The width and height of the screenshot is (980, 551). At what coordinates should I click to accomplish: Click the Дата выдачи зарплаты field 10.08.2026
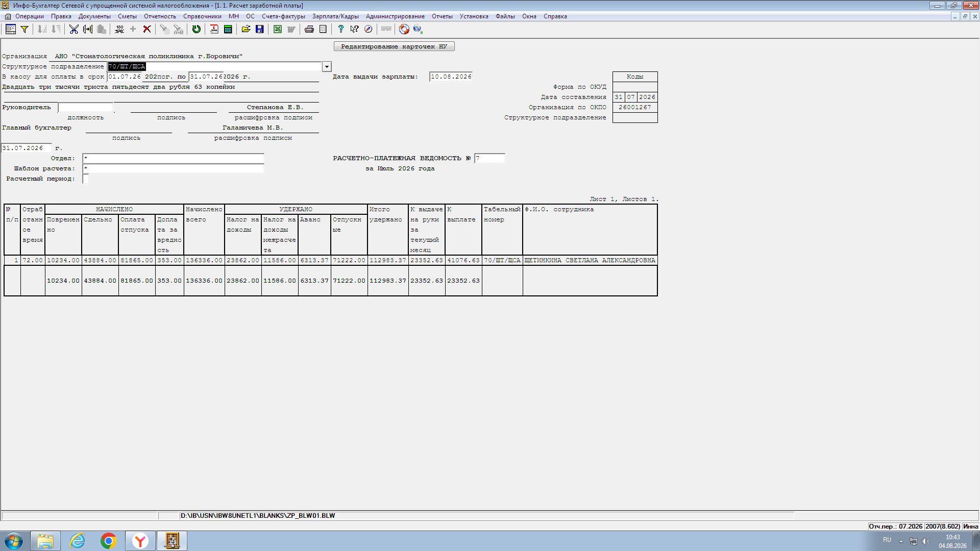coord(451,77)
